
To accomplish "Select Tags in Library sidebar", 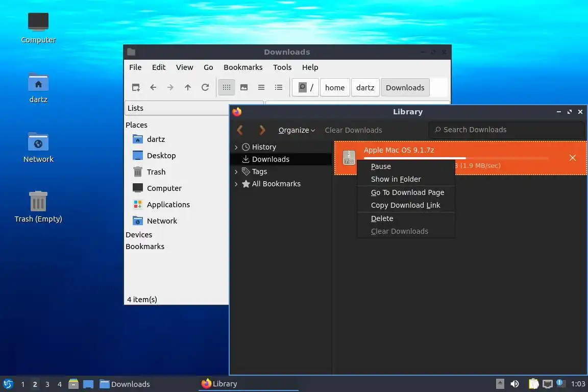I will [259, 171].
